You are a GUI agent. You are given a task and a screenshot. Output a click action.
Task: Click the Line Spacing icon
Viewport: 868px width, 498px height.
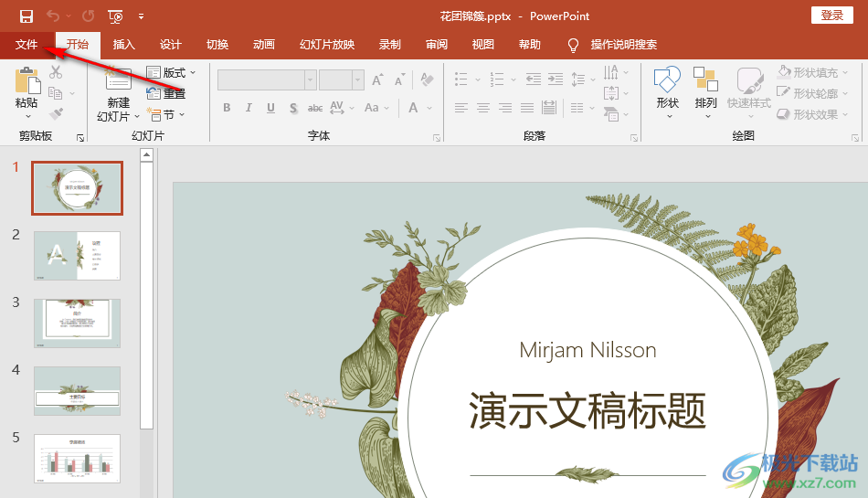[578, 79]
